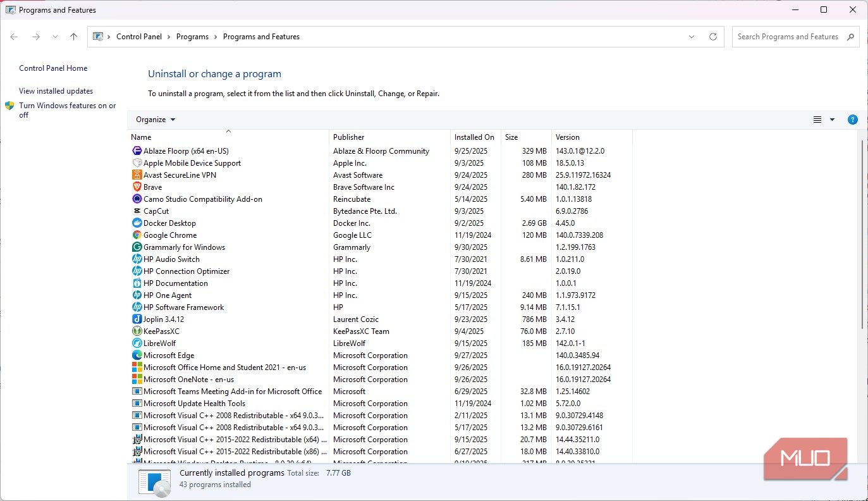
Task: Click the LibreWolf icon
Action: click(137, 343)
